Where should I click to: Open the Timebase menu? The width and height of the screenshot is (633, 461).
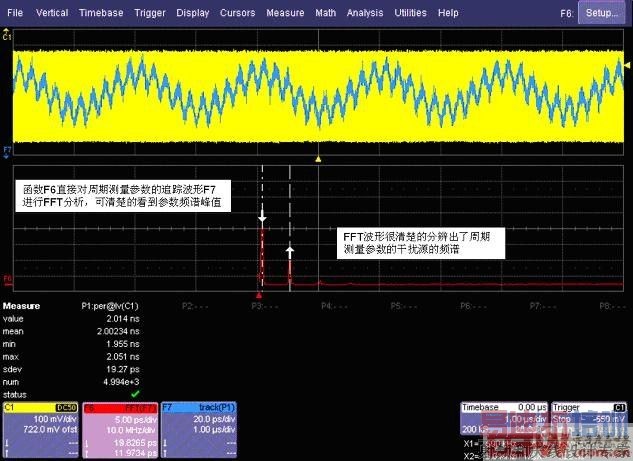pos(101,13)
